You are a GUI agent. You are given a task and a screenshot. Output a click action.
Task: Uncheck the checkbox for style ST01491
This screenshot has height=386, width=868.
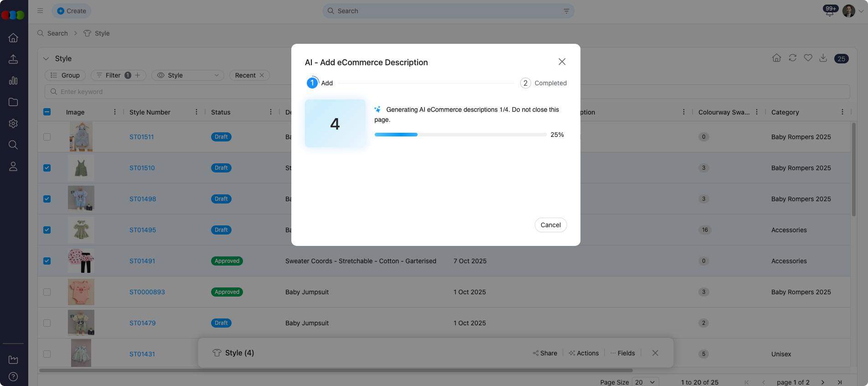click(x=47, y=261)
